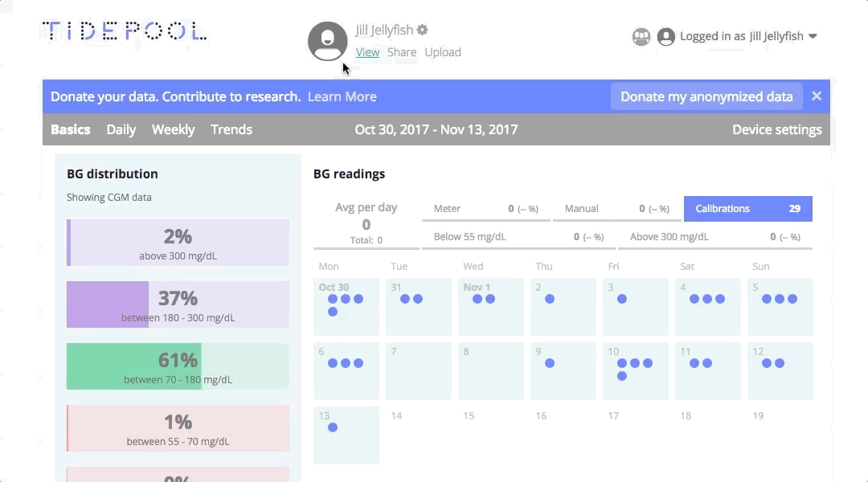Click Donate my anonymized data button
Image resolution: width=868 pixels, height=482 pixels.
[706, 96]
